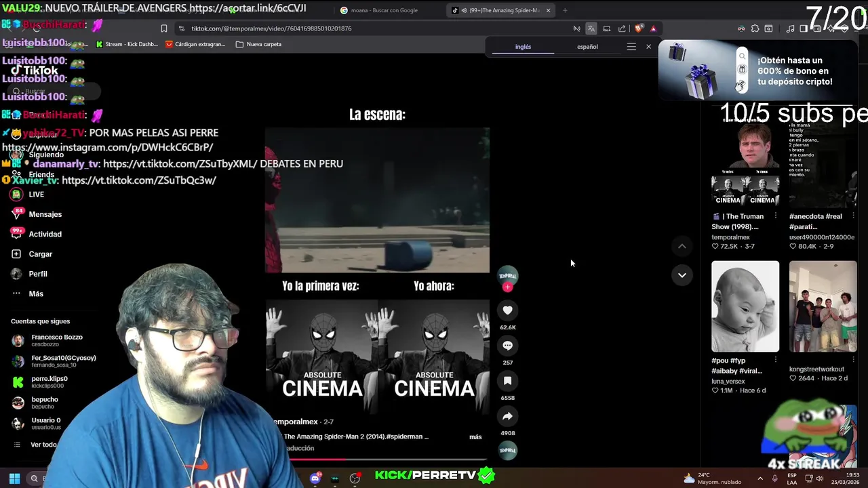Click the search icon in the ad banner
The image size is (868, 488).
(742, 56)
